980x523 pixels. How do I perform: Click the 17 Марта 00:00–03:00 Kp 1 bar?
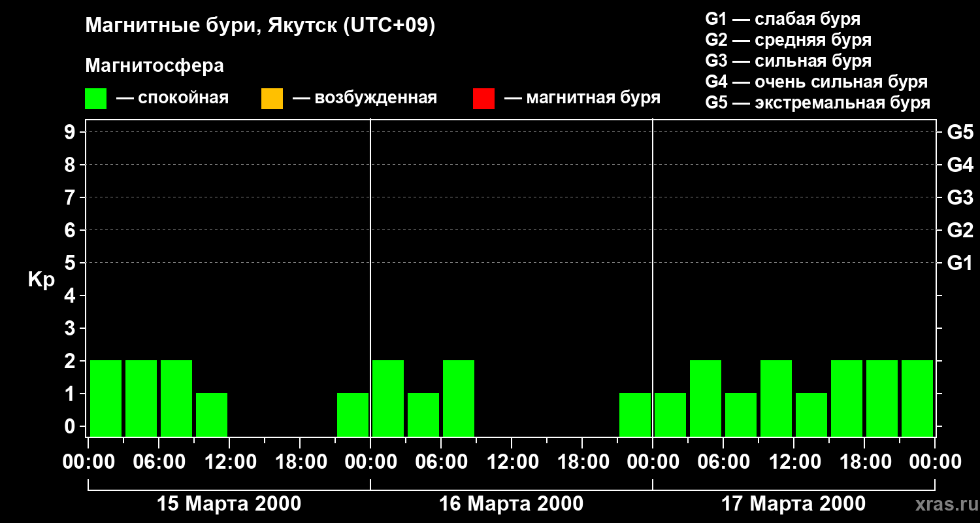pos(670,414)
